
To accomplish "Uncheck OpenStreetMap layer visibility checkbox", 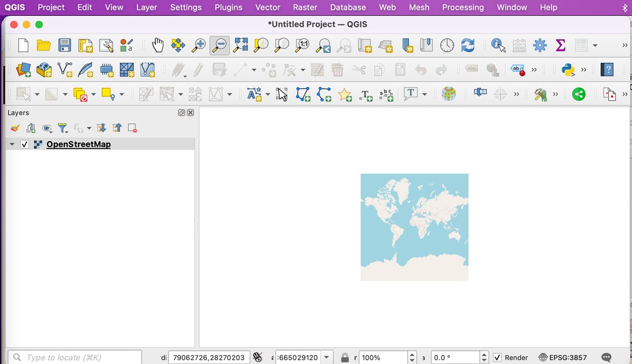I will tap(24, 144).
